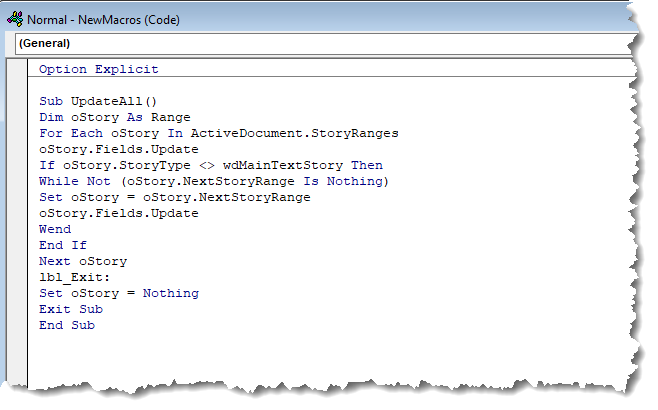
Task: Click the gray margin indicator bar beside Wend
Action: click(x=18, y=229)
